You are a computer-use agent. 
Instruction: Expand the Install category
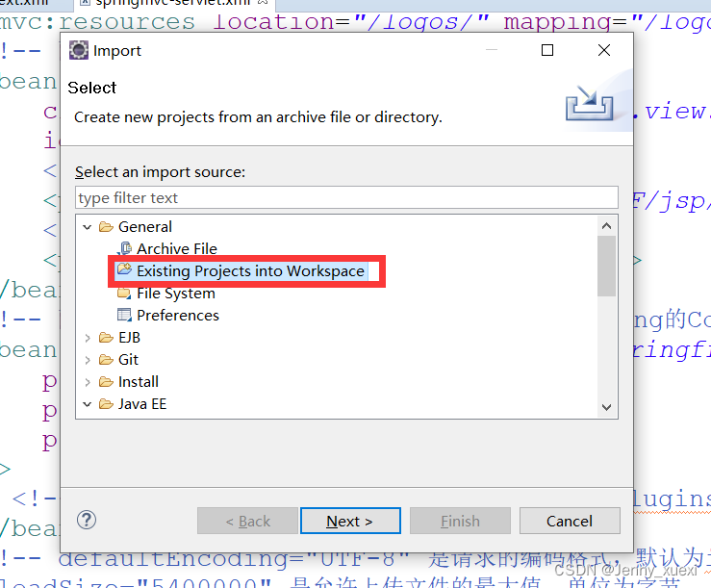tap(88, 382)
